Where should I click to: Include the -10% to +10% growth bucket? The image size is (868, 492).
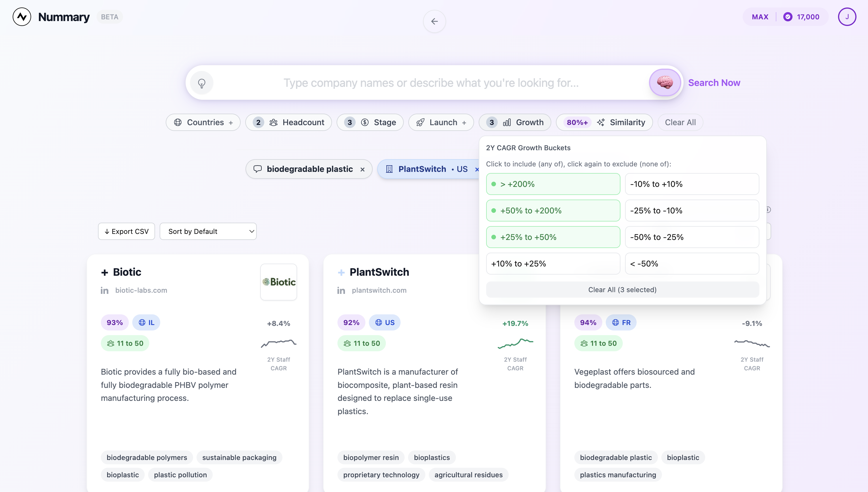[692, 184]
